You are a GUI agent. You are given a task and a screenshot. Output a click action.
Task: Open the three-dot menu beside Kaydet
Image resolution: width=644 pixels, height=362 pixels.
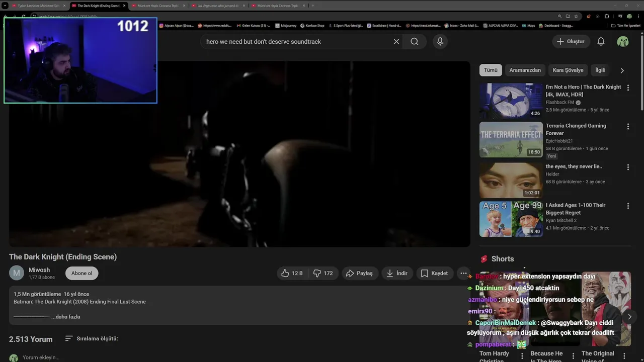[463, 273]
